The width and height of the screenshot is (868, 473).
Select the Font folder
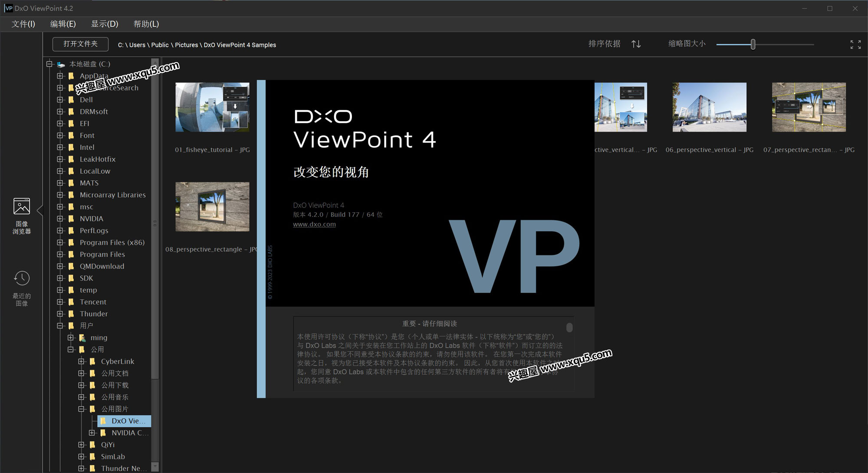click(x=87, y=136)
